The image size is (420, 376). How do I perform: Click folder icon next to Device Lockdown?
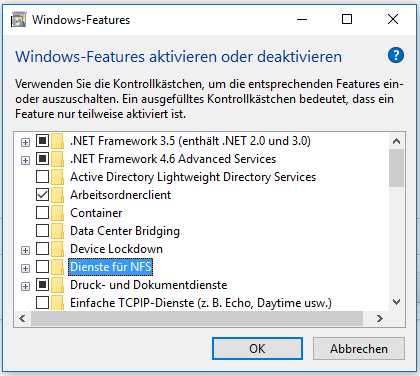coord(57,249)
